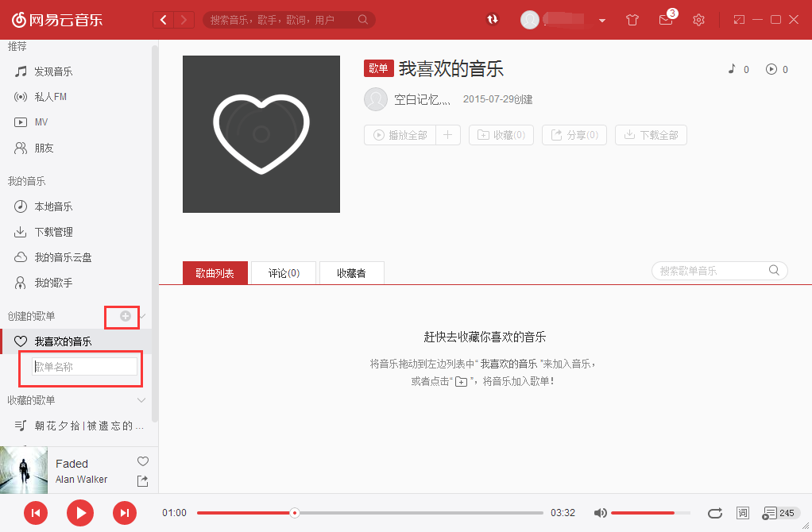Collapse the 创建的歌单 section
The width and height of the screenshot is (812, 532).
point(141,316)
